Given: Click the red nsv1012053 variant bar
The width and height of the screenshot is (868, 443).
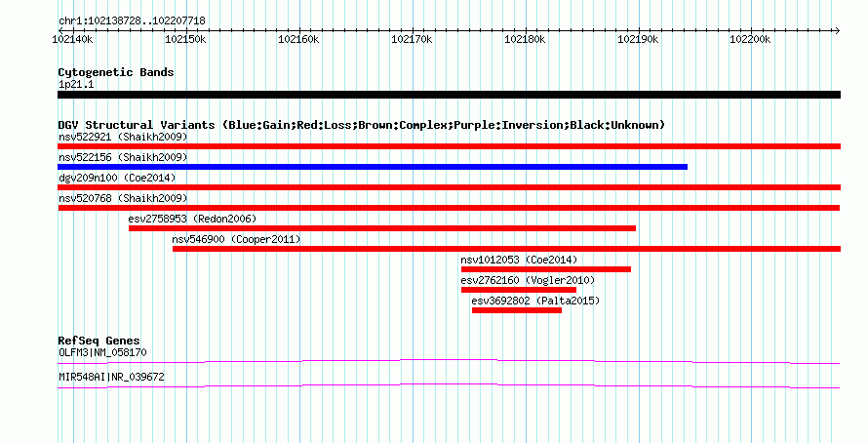Looking at the screenshot, I should (x=546, y=269).
